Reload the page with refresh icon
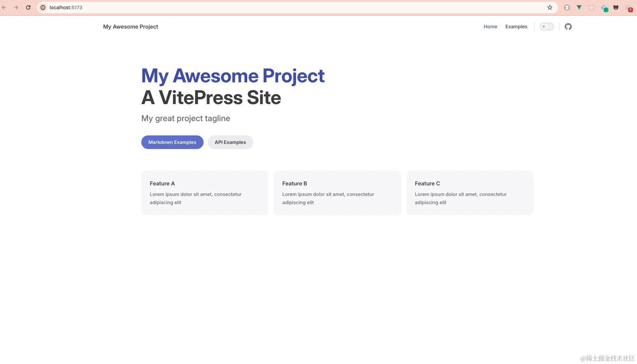Viewport: 637px width, 364px height. coord(28,7)
